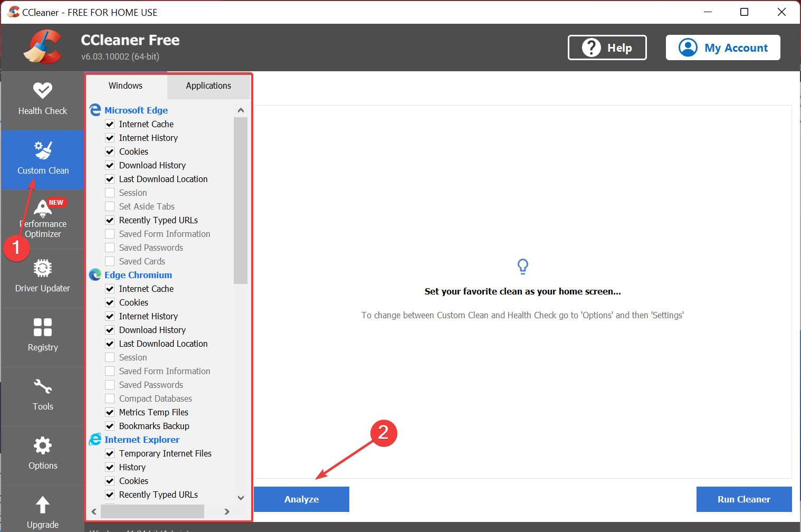
Task: Click the Download History label under Microsoft Edge
Action: (152, 165)
